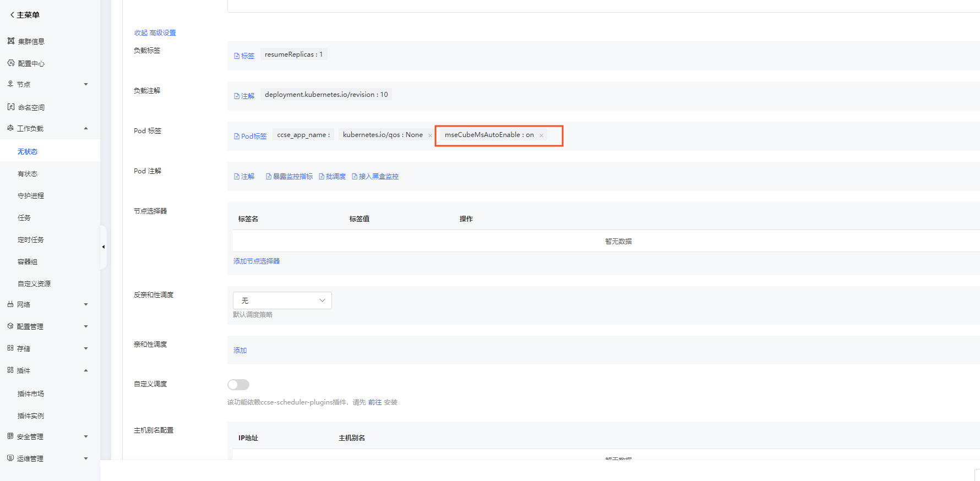This screenshot has width=980, height=481.
Task: Click the 标签名 column header
Action: pos(248,219)
